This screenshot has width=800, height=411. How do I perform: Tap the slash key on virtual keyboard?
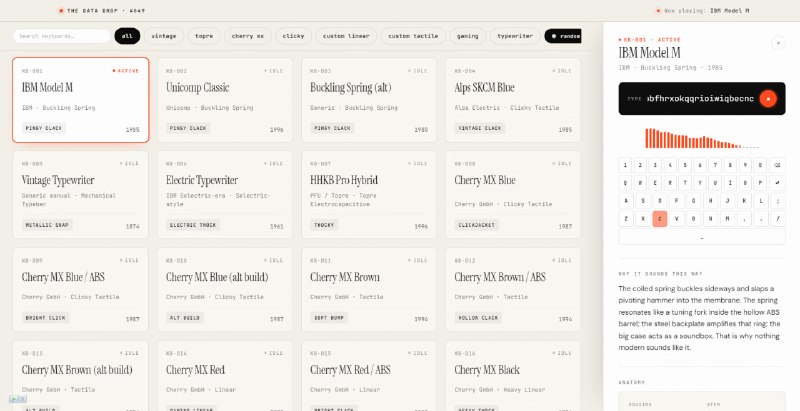tap(777, 219)
